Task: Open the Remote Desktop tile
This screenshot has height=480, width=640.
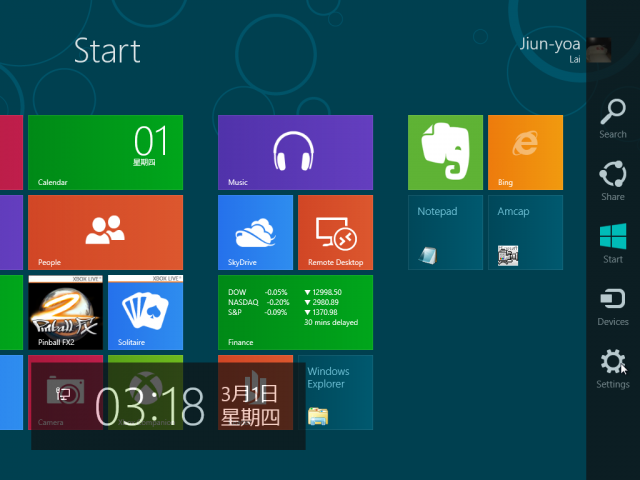Action: (x=335, y=232)
